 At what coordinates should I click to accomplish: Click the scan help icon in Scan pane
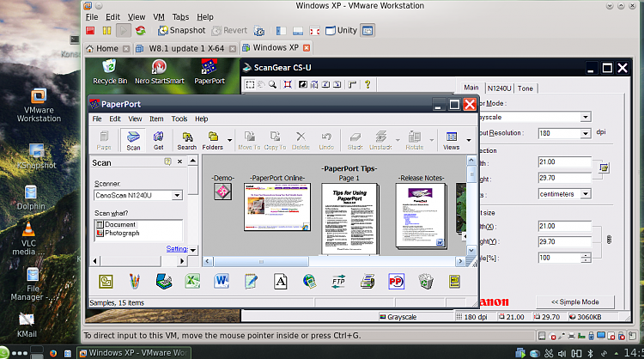(167, 161)
